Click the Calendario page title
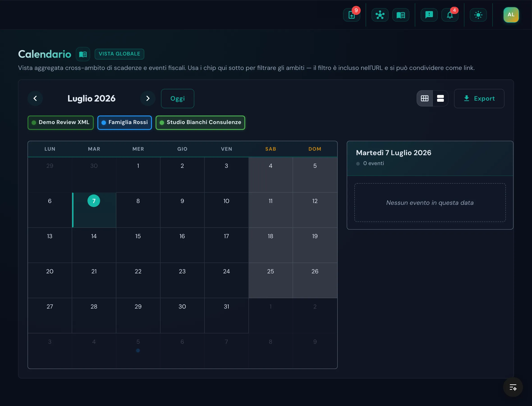This screenshot has height=406, width=532. (45, 54)
